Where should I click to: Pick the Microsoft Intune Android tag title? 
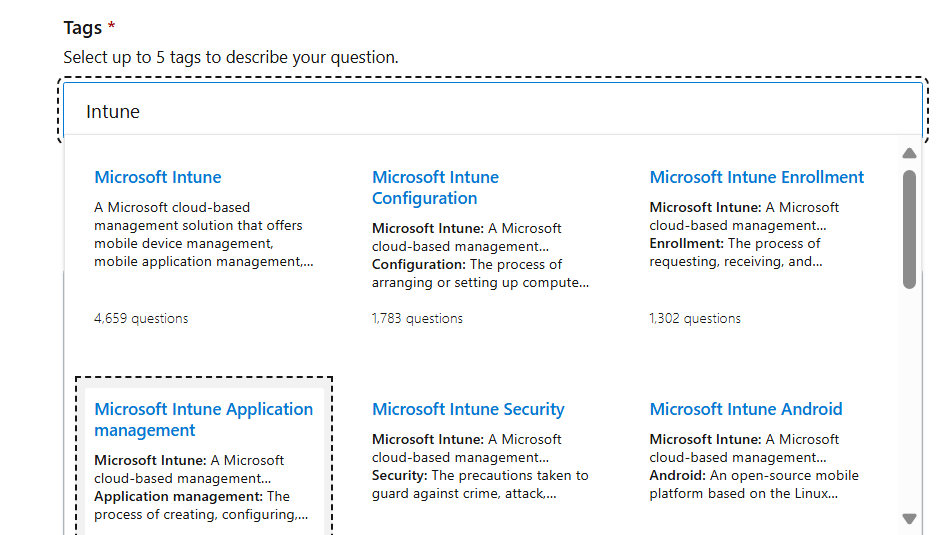tap(746, 409)
